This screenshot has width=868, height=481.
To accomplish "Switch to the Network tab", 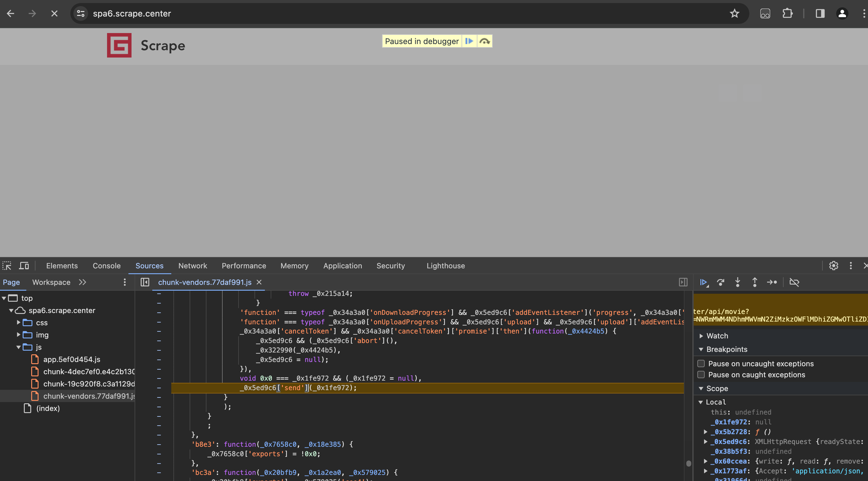I will (192, 266).
